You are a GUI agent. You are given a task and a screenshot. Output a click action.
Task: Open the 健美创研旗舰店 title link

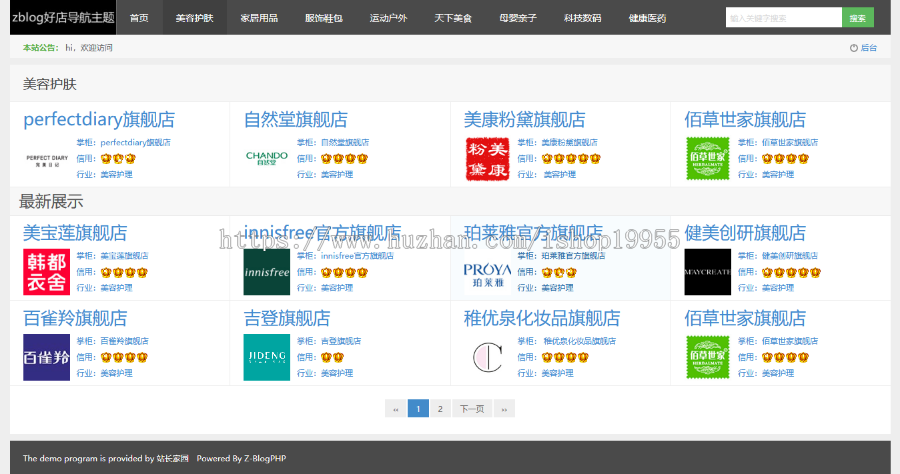[745, 233]
